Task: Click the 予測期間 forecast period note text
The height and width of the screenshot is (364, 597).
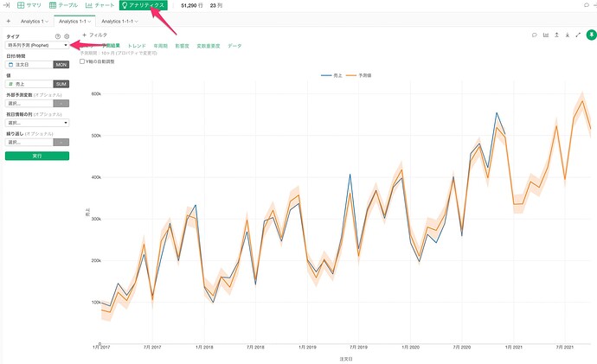Action: click(119, 54)
